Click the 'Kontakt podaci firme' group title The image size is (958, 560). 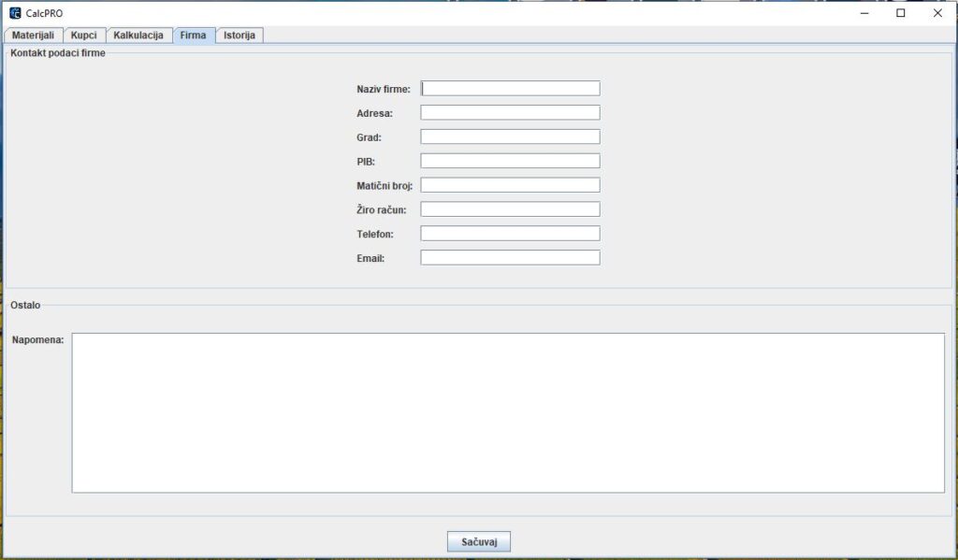click(x=58, y=53)
